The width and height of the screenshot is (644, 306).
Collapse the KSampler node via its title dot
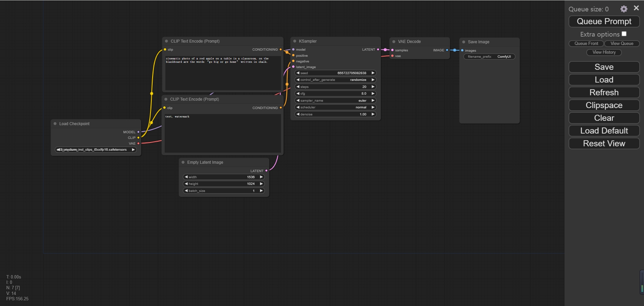pos(295,41)
